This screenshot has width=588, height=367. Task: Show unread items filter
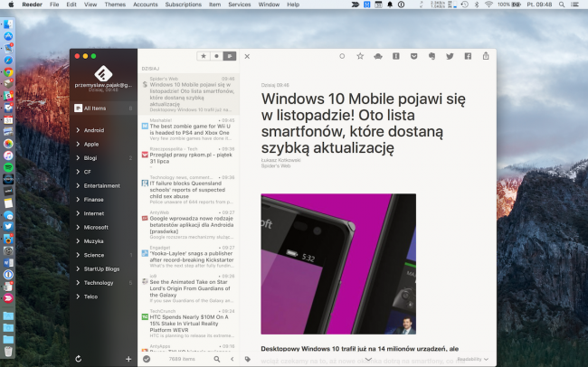tap(216, 56)
